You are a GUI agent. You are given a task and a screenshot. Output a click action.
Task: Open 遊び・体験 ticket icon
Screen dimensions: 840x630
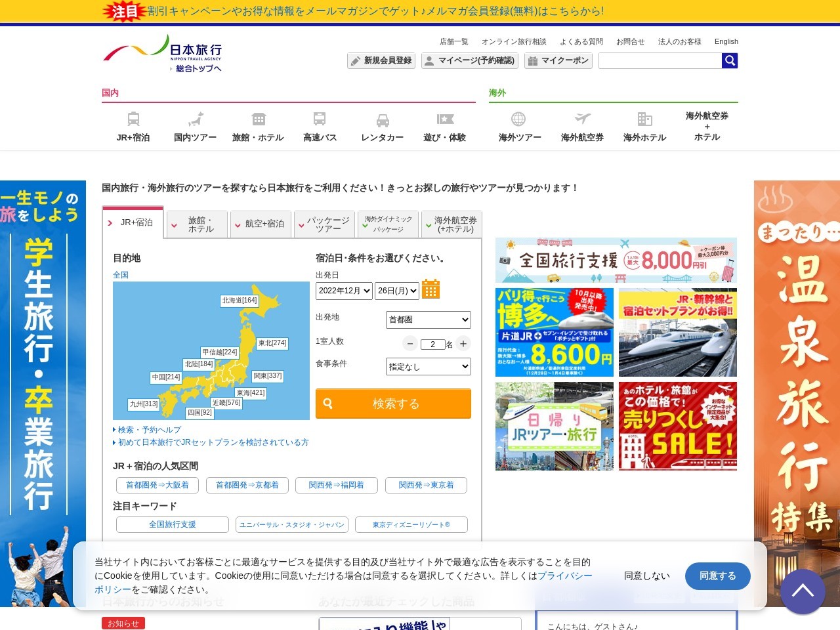(445, 119)
